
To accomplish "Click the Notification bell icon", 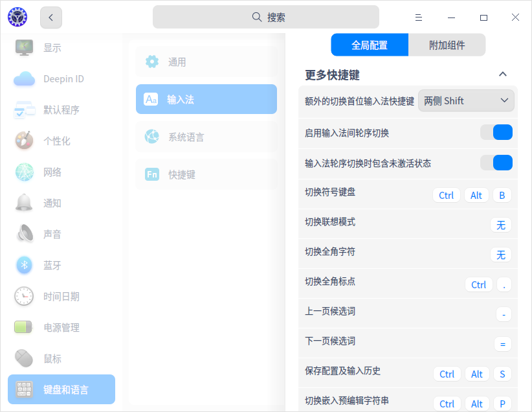I will (24, 203).
